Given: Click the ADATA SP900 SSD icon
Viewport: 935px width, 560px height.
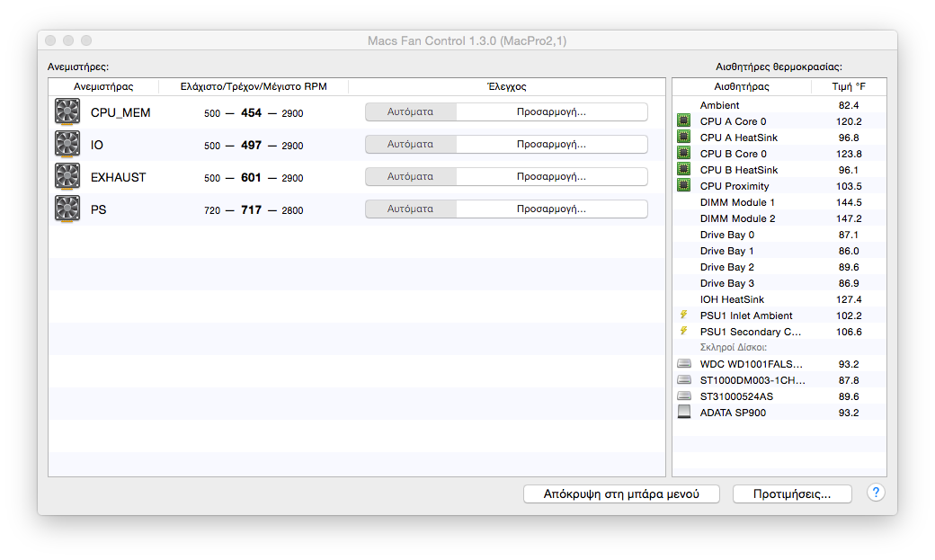Looking at the screenshot, I should [684, 412].
